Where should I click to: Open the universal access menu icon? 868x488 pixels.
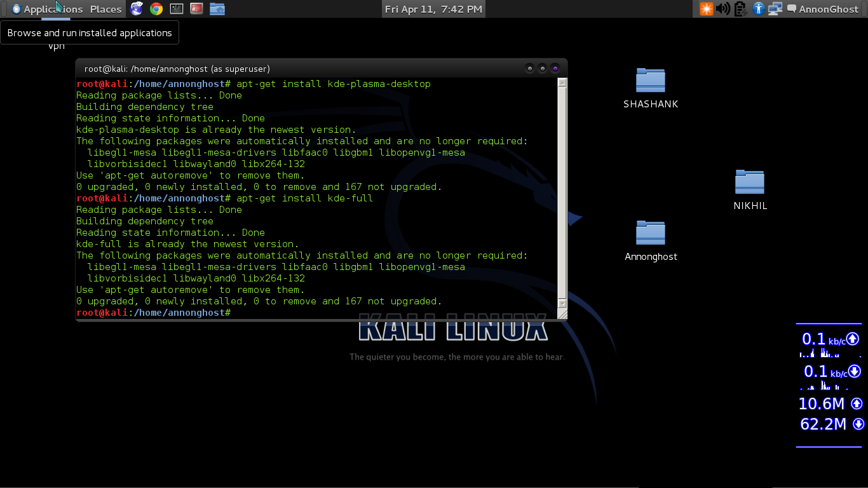758,9
